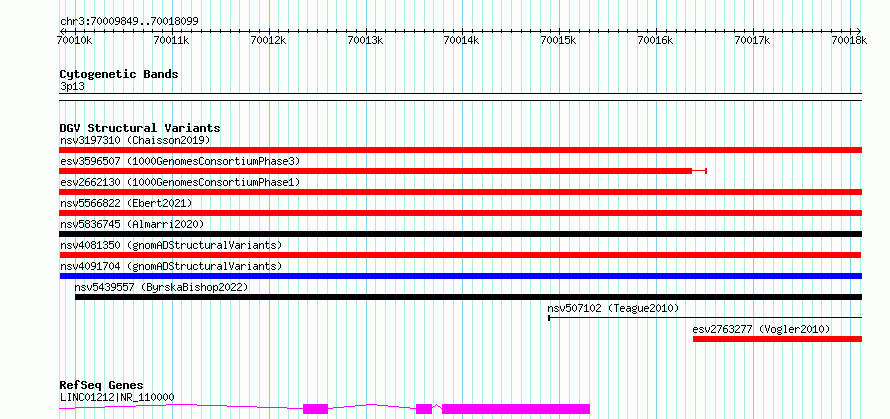Click the Cytogenetic Bands track title

119,74
